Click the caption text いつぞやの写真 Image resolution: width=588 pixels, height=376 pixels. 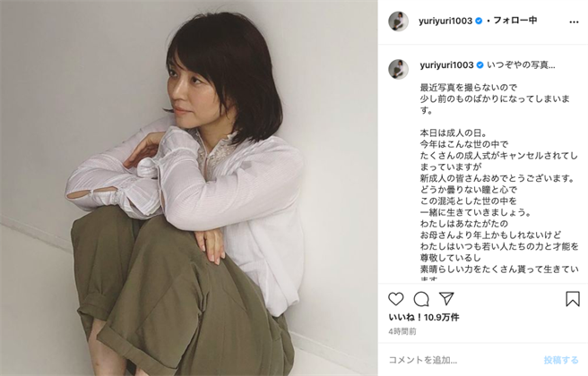(x=521, y=65)
